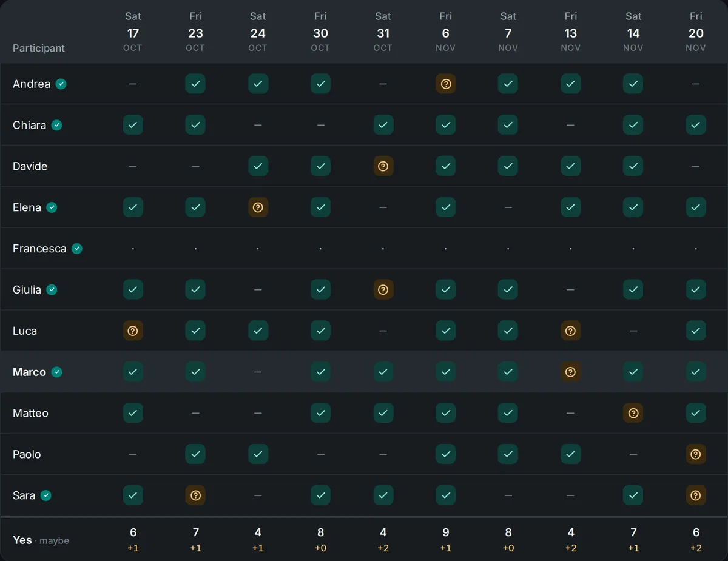728x561 pixels.
Task: Select the Sat 31 Oct date column header
Action: (x=383, y=32)
